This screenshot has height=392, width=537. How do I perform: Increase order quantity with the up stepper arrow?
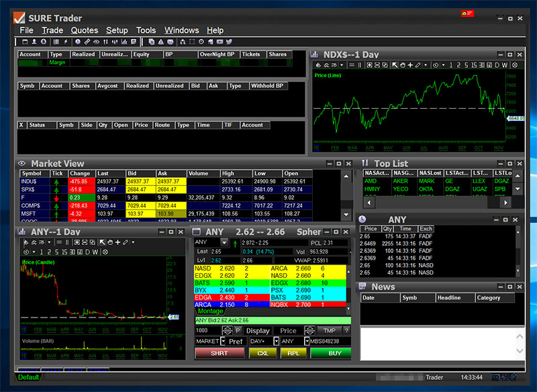(x=228, y=329)
